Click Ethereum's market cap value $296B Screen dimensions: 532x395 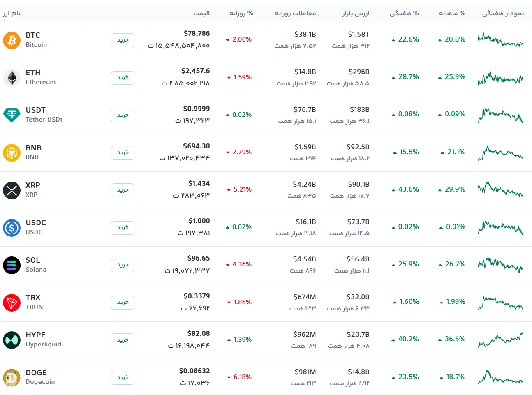359,72
